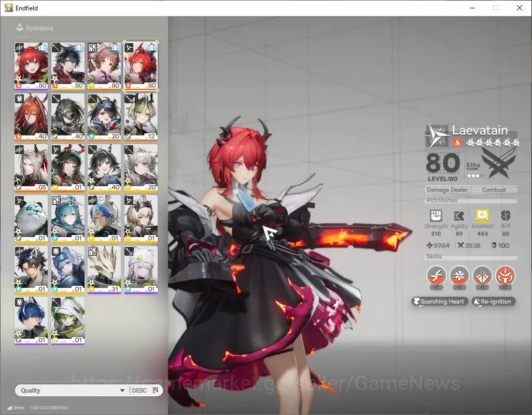532x415 pixels.
Task: Select the goggled white creature level 01 card
Action: (31, 218)
